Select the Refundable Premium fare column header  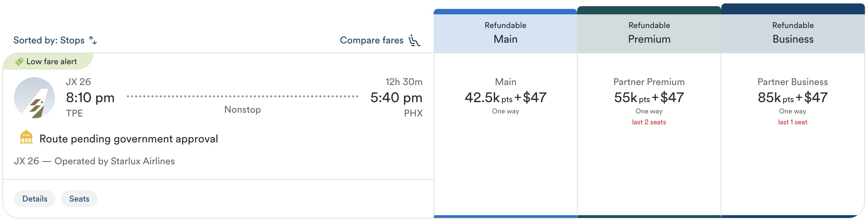(x=649, y=33)
